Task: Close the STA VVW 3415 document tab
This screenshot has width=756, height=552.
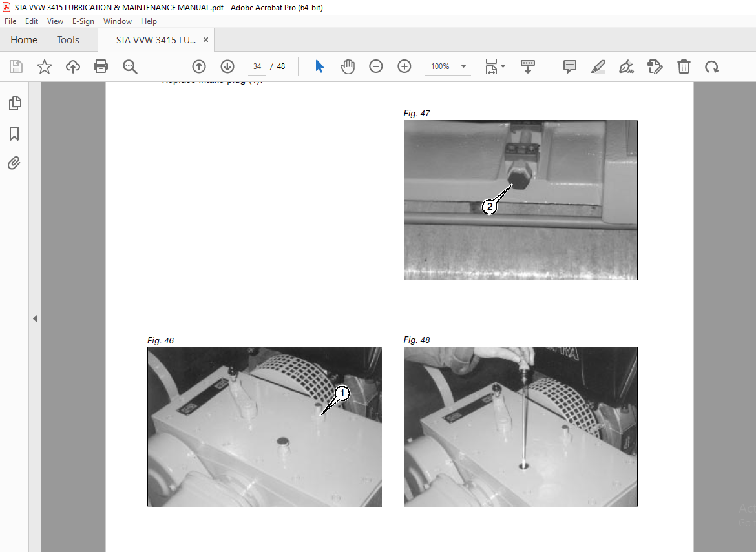Action: point(206,40)
